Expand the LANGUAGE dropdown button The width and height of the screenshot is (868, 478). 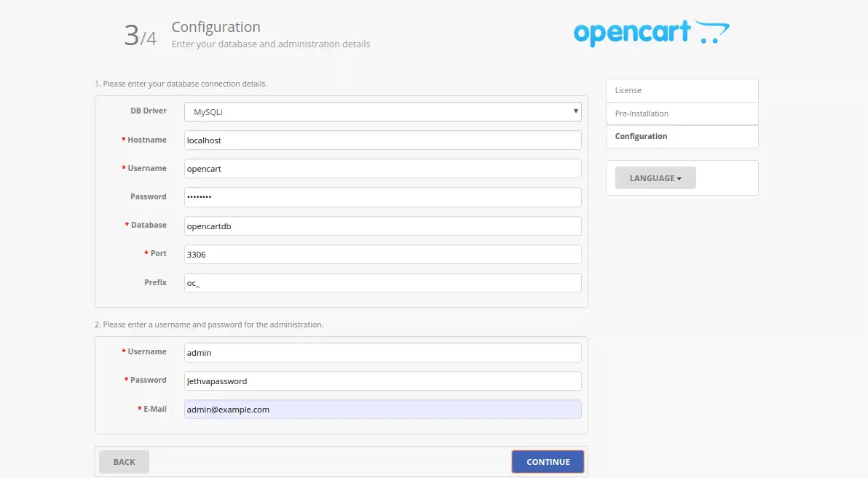[x=655, y=178]
